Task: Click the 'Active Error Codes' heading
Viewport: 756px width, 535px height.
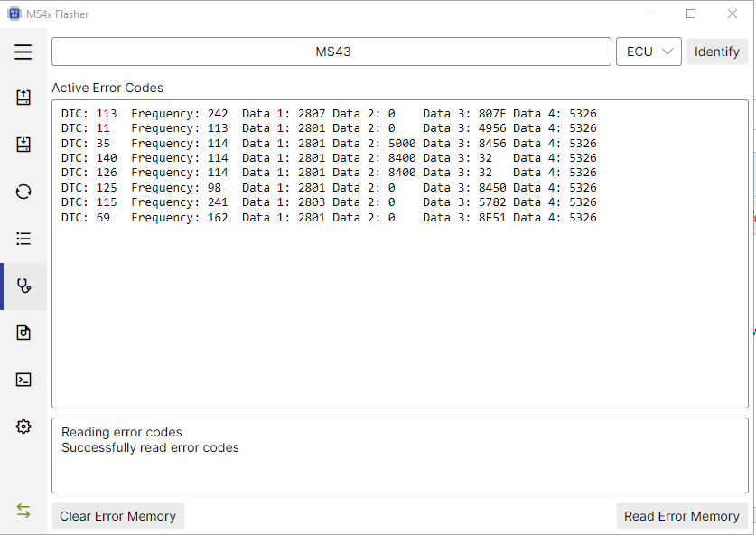Action: 107,88
